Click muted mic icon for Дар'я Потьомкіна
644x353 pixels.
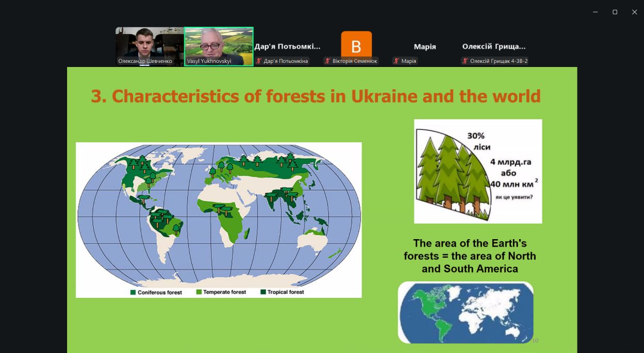tap(259, 61)
